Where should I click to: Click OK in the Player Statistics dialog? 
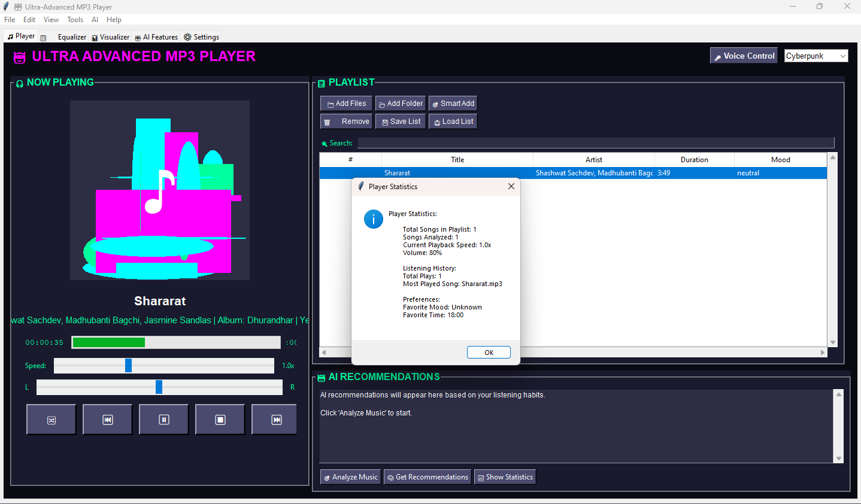tap(489, 353)
